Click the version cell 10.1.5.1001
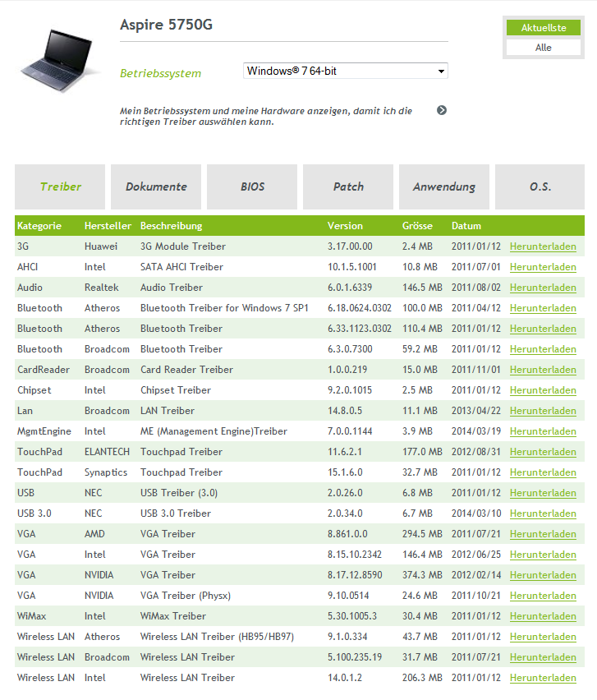 point(352,267)
